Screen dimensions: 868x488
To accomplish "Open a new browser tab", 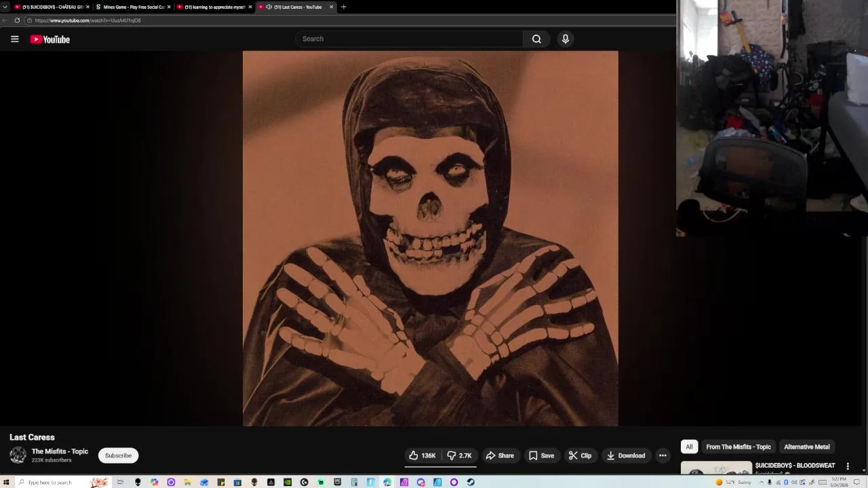I will 344,7.
